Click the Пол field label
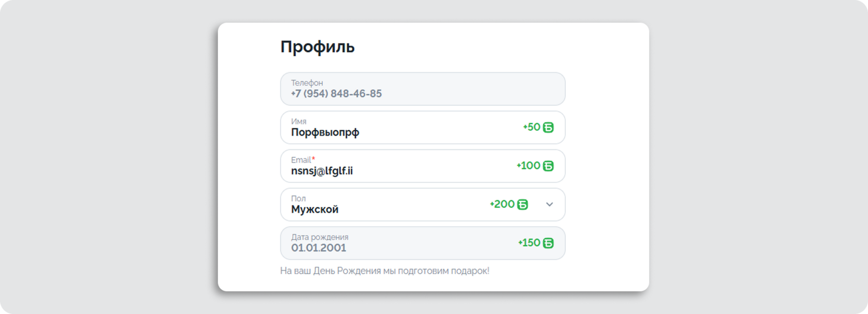 (298, 198)
